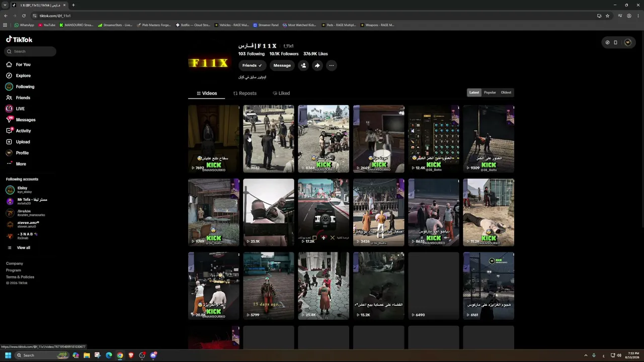View the 10.1K Followers list
The width and height of the screenshot is (644, 362).
click(284, 54)
